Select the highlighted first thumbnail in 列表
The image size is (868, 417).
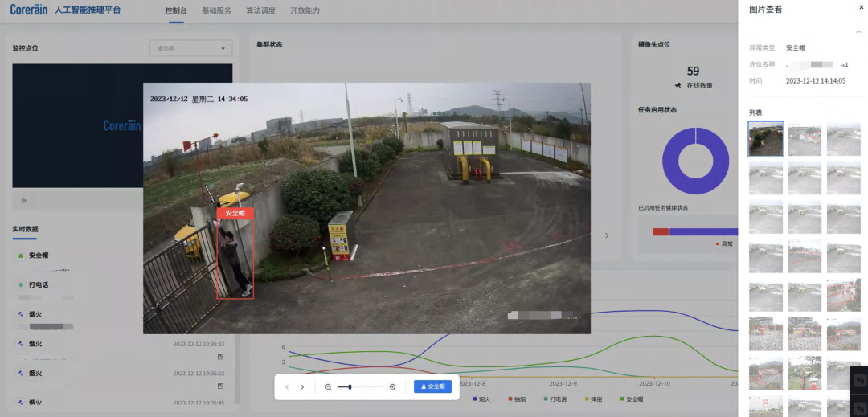pos(766,139)
